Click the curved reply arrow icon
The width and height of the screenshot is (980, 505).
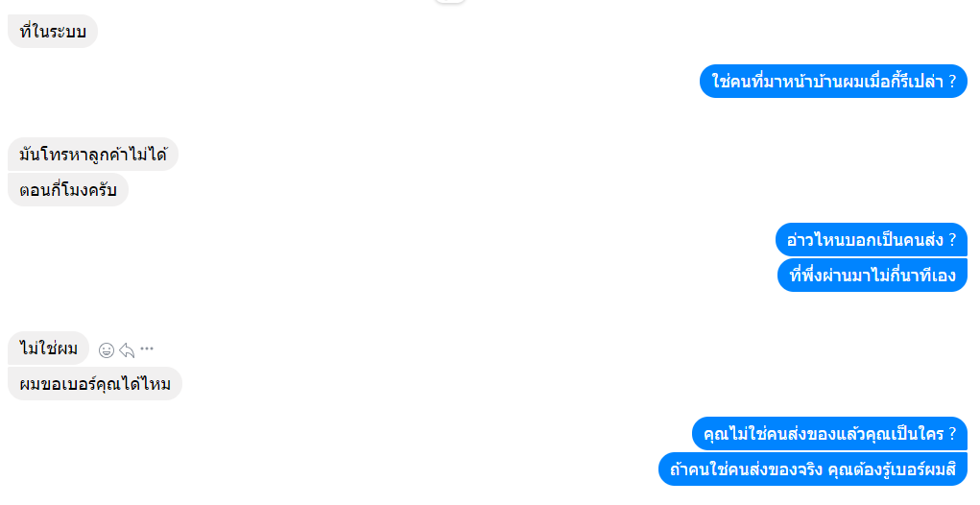pos(127,350)
